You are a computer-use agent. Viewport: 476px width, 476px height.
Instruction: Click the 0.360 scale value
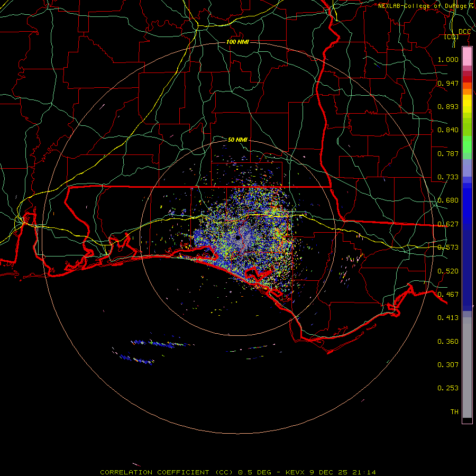click(x=448, y=342)
